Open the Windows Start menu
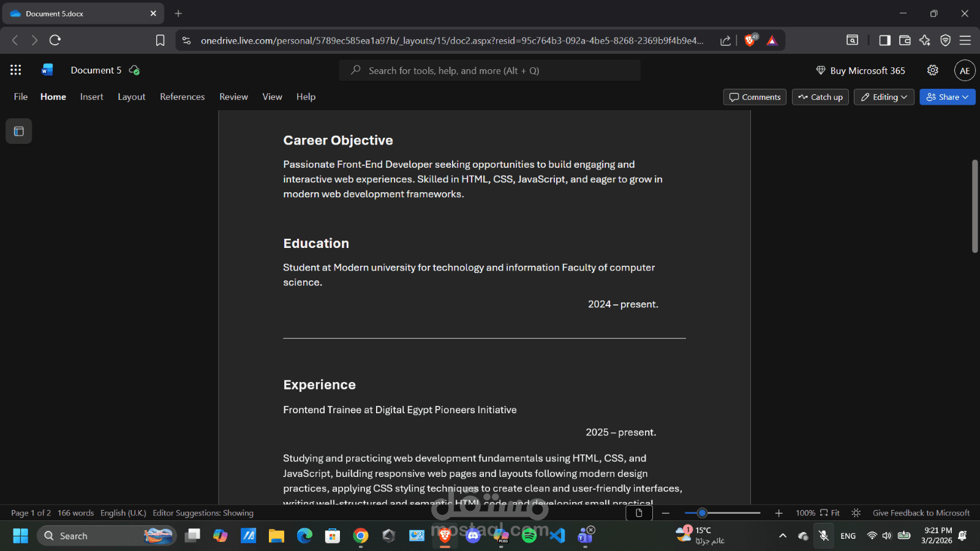The image size is (980, 551). (x=20, y=536)
